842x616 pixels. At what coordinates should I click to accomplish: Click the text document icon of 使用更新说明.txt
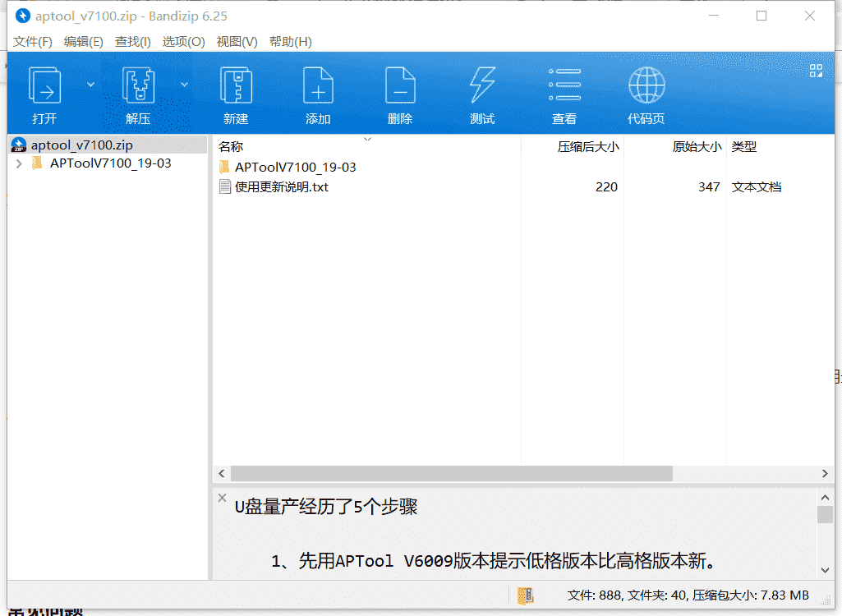(x=225, y=187)
